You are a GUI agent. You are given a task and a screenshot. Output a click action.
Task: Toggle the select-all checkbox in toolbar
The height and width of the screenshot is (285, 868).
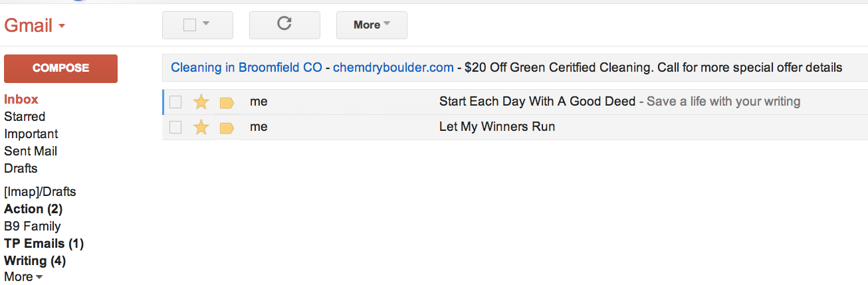click(x=189, y=25)
